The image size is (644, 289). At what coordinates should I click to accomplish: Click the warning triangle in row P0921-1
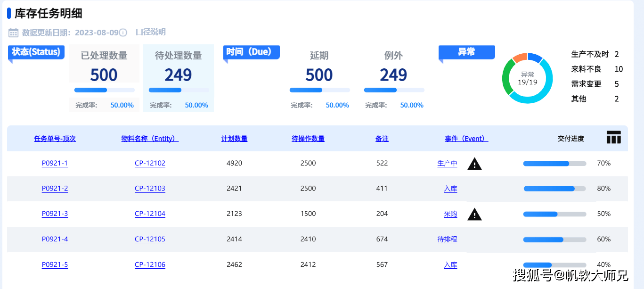[474, 164]
